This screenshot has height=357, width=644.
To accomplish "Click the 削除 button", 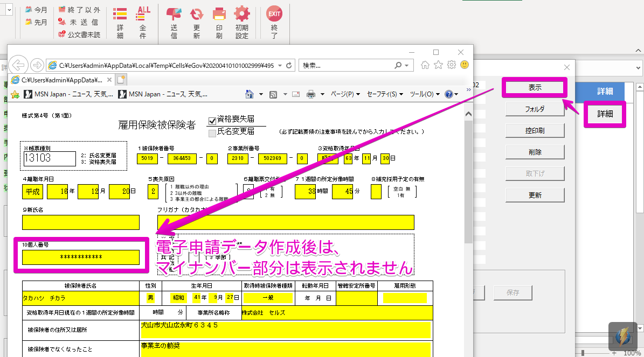I will [535, 152].
